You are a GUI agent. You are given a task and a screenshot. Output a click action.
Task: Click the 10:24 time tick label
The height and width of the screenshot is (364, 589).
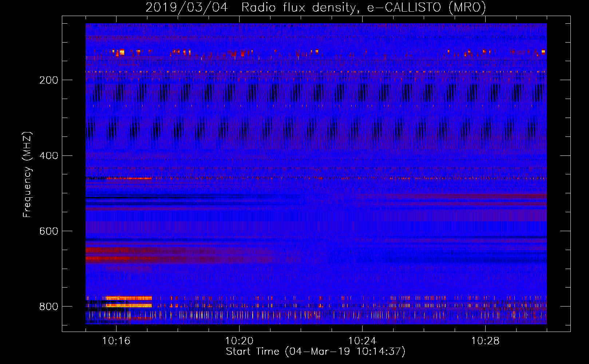[362, 341]
